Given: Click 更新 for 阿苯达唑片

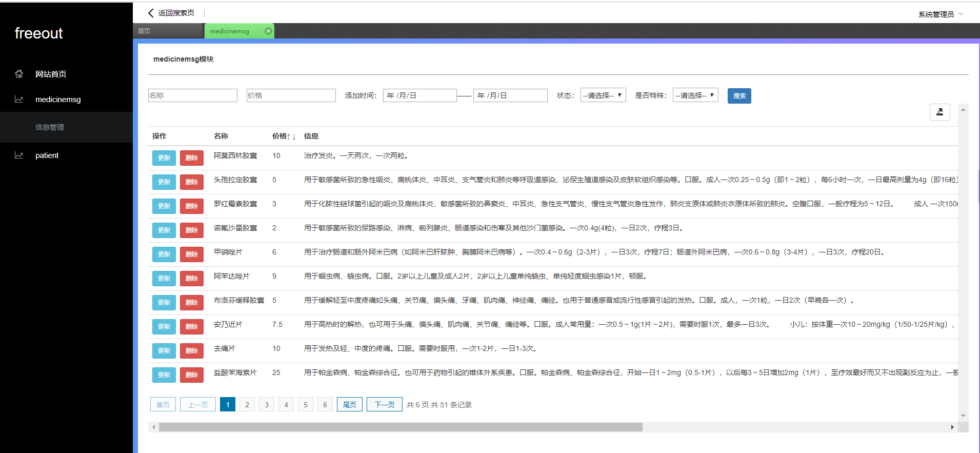Looking at the screenshot, I should [x=164, y=279].
